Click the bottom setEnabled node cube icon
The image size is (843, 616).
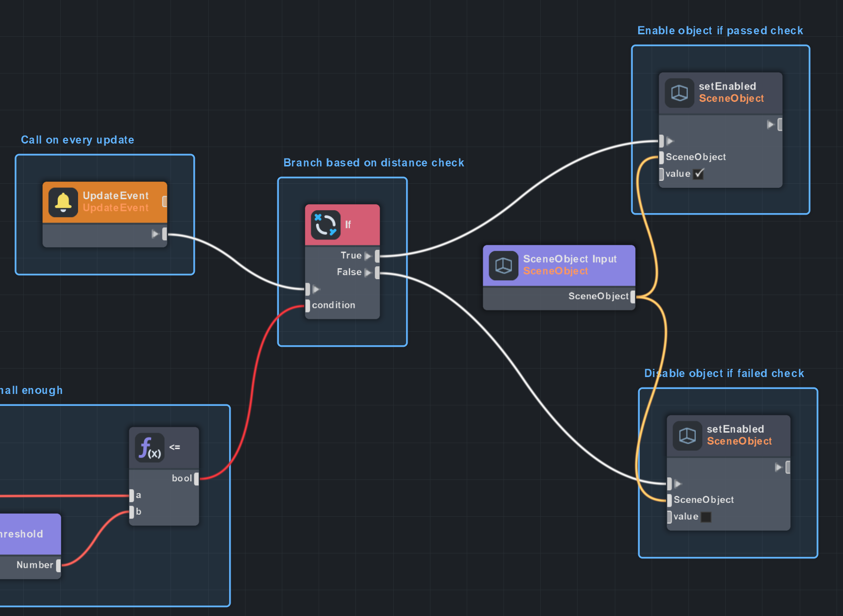[x=687, y=436]
